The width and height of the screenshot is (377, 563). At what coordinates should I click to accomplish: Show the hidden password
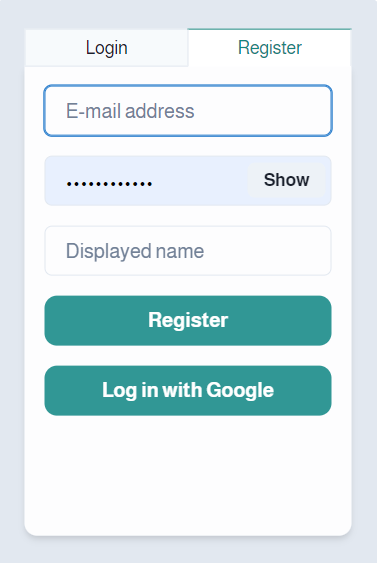286,180
